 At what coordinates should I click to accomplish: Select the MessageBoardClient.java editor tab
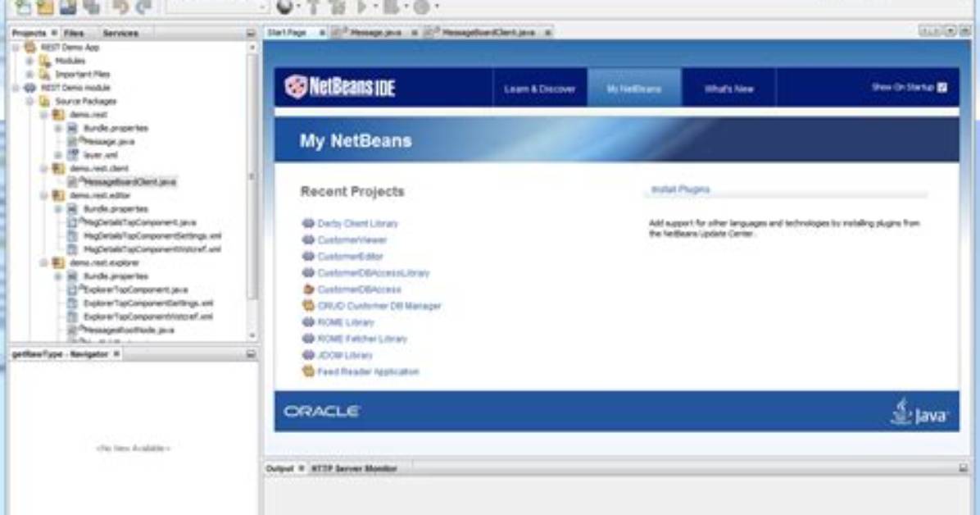(488, 33)
